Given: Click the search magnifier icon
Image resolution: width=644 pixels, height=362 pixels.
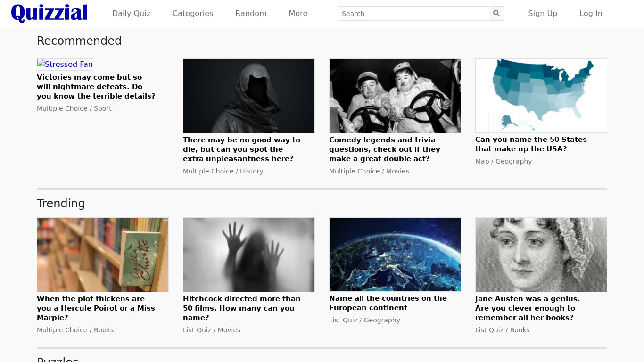Looking at the screenshot, I should [496, 14].
